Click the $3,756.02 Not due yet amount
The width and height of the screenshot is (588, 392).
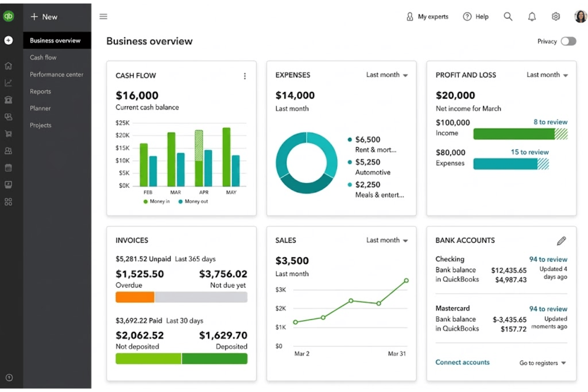click(x=223, y=274)
